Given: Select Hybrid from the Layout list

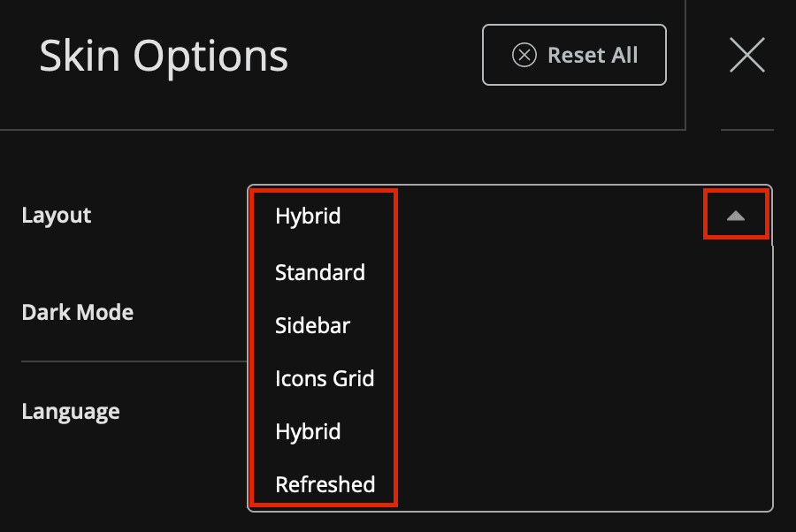Looking at the screenshot, I should (x=308, y=216).
